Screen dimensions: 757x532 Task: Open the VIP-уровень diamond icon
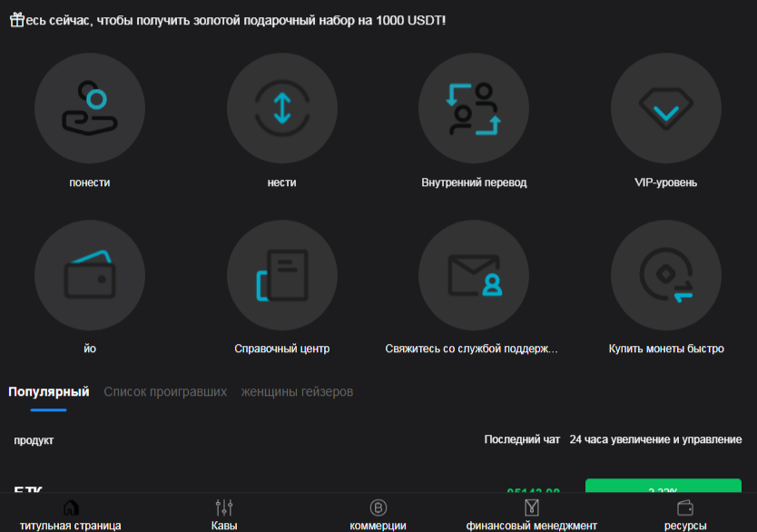(x=666, y=107)
